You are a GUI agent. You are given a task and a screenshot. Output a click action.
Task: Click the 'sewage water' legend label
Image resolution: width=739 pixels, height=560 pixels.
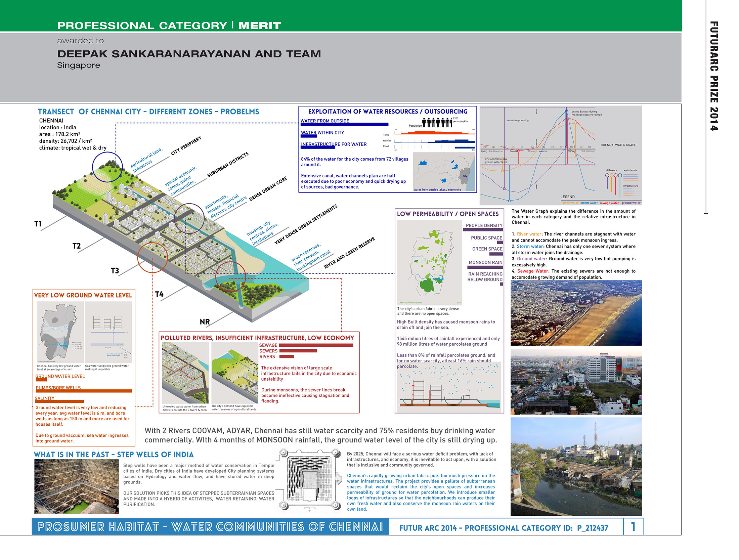[609, 203]
